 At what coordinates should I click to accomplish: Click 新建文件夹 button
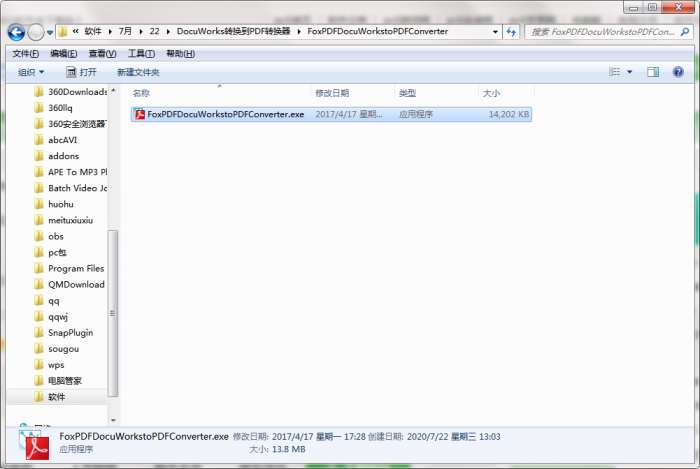(x=138, y=72)
